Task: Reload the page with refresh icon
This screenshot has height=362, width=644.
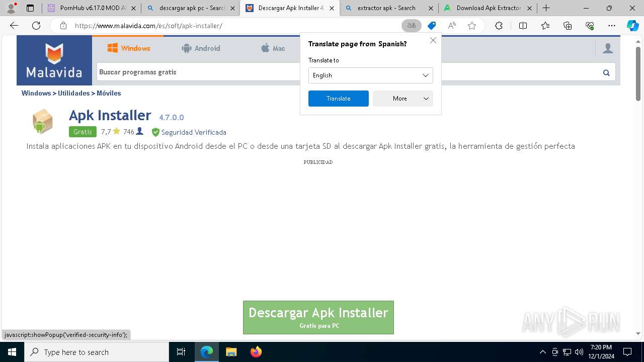Action: point(36,26)
